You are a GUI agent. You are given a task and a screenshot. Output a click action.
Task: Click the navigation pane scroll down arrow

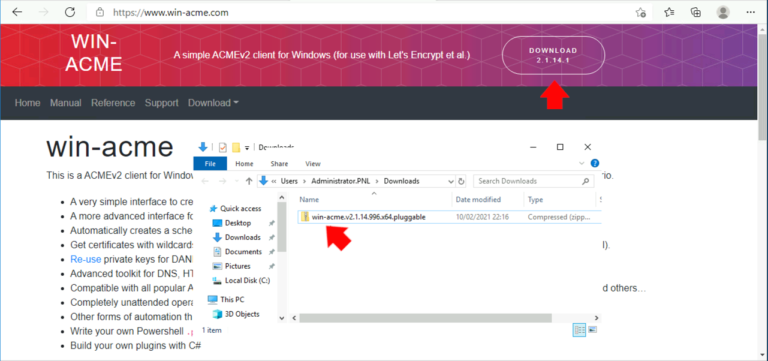coord(282,318)
